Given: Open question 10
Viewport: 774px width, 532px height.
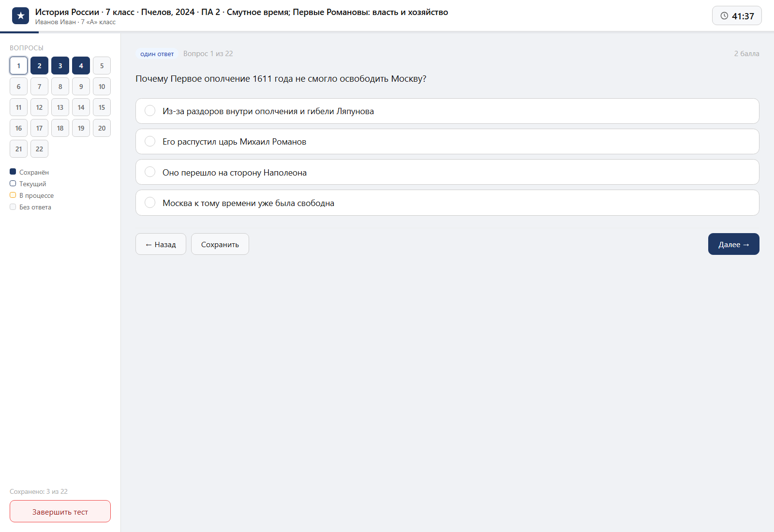Looking at the screenshot, I should 102,87.
